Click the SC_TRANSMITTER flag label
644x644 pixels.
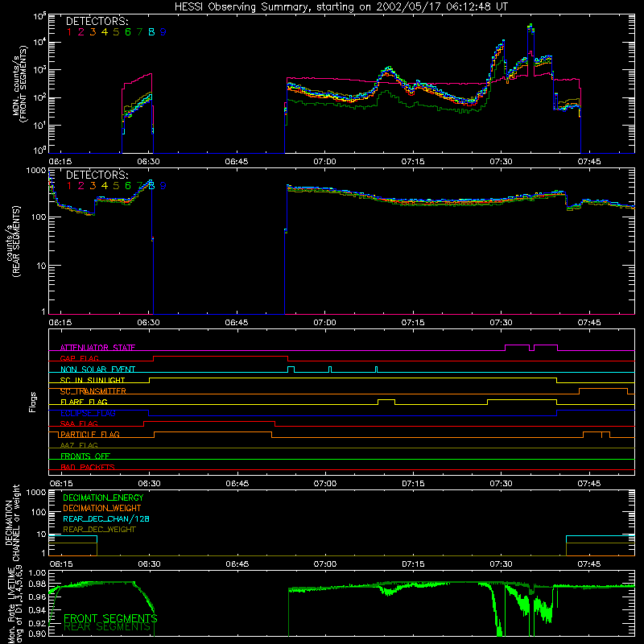tap(93, 391)
